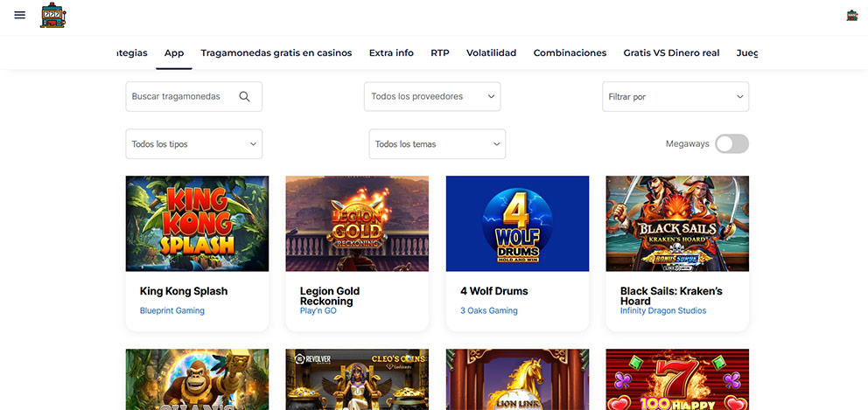This screenshot has height=410, width=868.
Task: Click the 4 Wolf Drums title
Action: 494,291
